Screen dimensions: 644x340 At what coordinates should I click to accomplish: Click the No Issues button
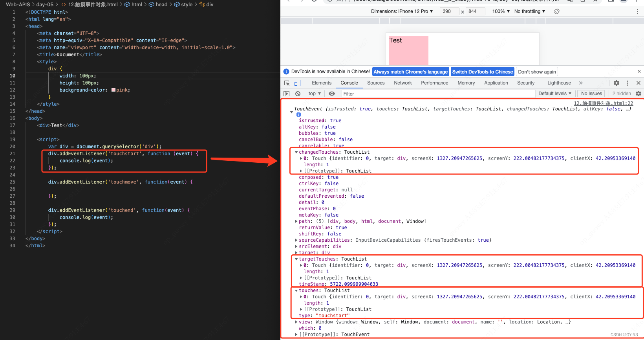click(x=591, y=94)
